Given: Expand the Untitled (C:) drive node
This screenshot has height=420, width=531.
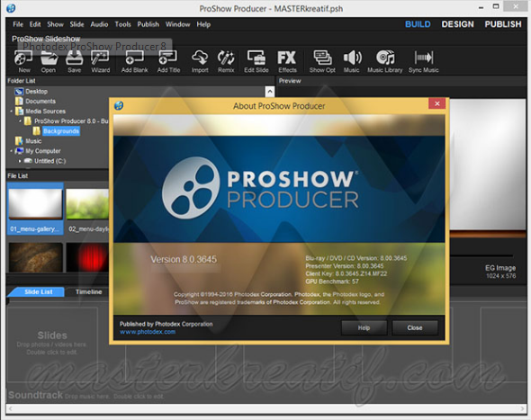Looking at the screenshot, I should [x=20, y=161].
